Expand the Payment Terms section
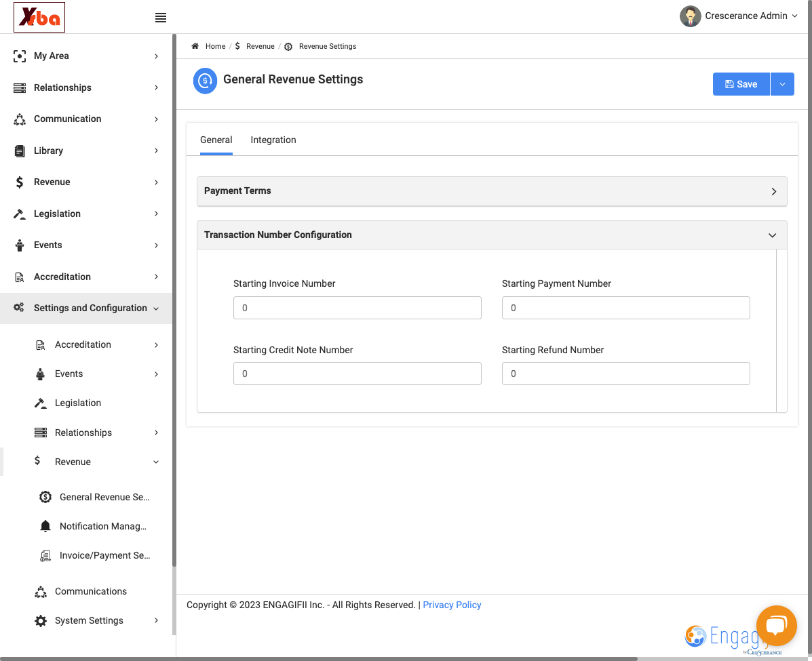 click(491, 191)
